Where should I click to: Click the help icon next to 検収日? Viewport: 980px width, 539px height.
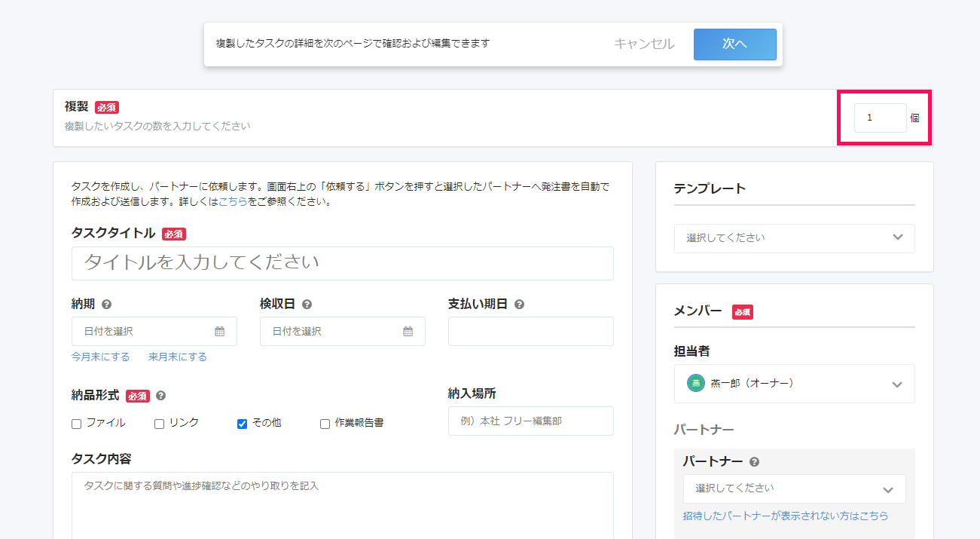pyautogui.click(x=307, y=305)
